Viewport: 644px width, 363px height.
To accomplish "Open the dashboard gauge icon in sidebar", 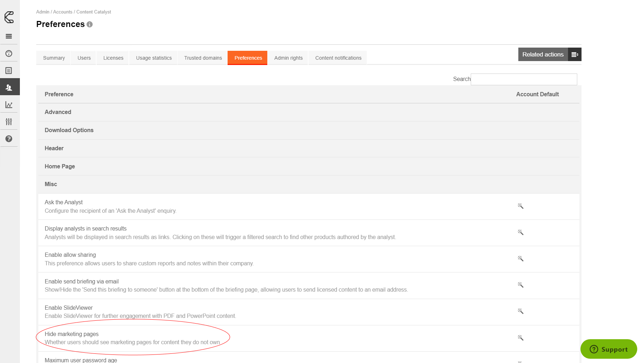I will point(9,54).
